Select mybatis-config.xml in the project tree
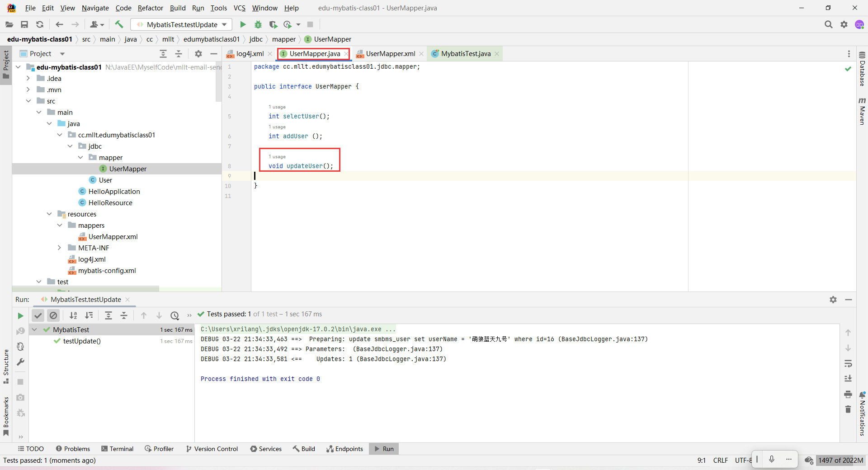The image size is (868, 470). pos(107,271)
